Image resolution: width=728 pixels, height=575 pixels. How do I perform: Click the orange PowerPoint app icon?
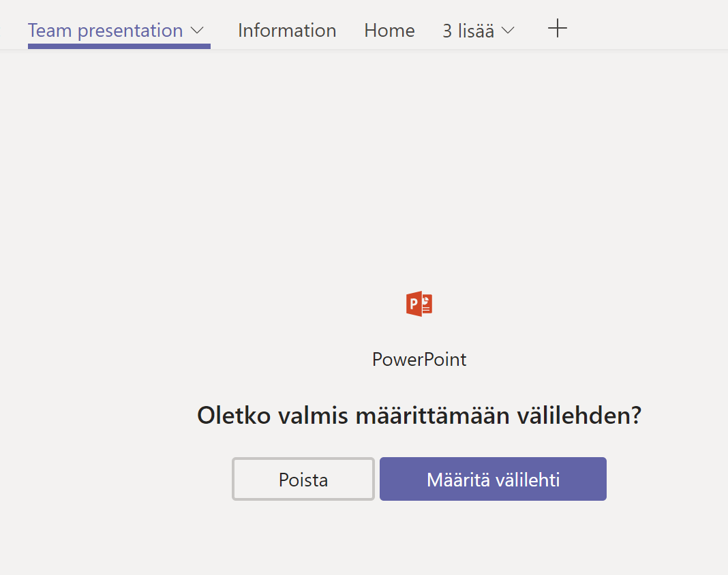419,304
